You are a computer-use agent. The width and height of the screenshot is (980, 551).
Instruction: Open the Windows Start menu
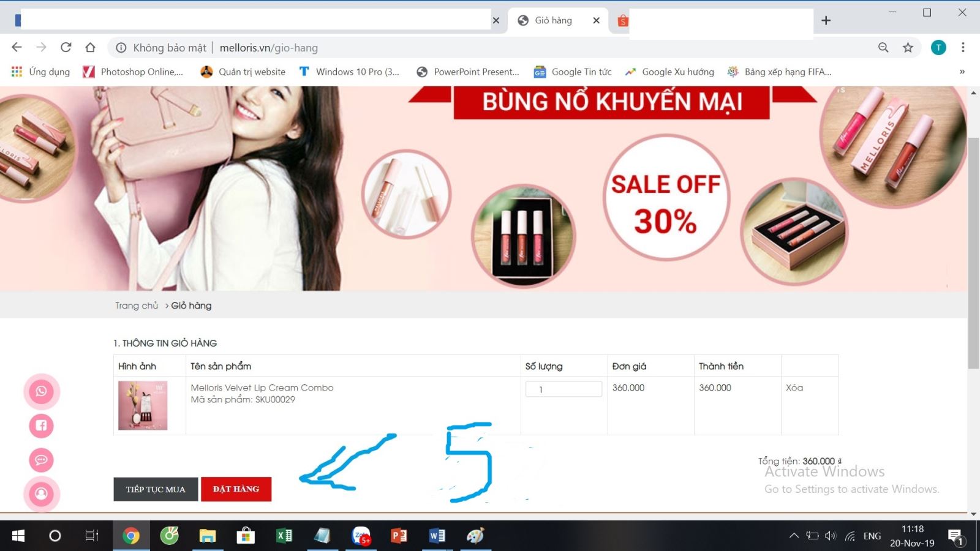pos(18,536)
